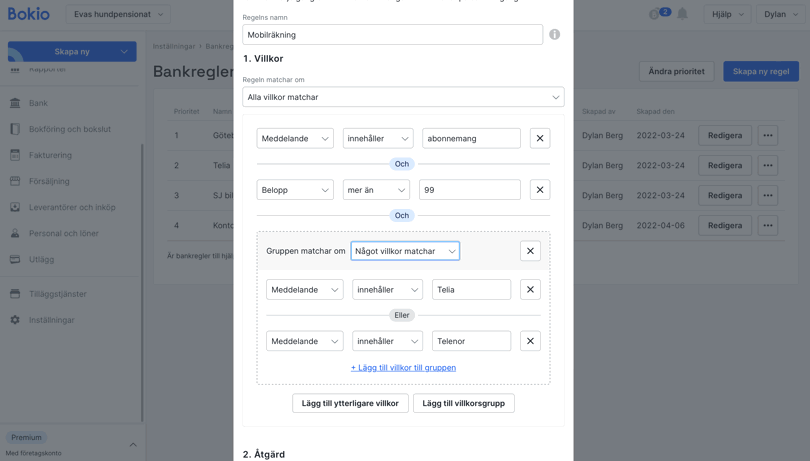The height and width of the screenshot is (461, 810).
Task: Open more options for rule priority 1
Action: click(768, 135)
